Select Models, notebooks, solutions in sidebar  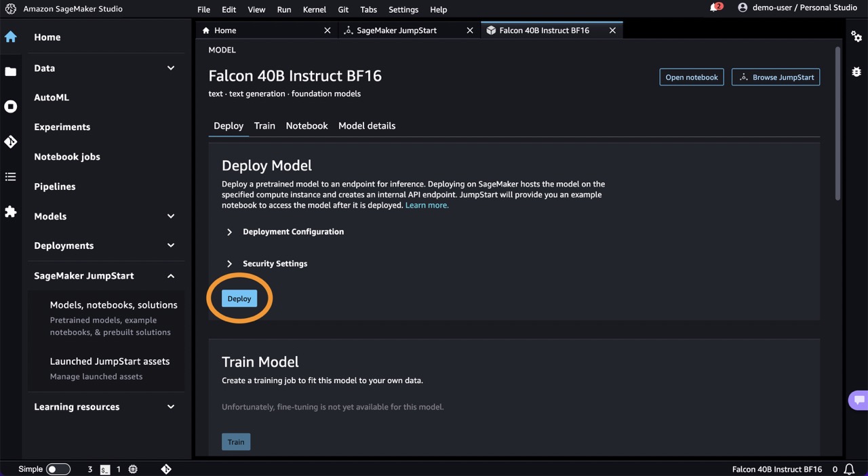114,305
